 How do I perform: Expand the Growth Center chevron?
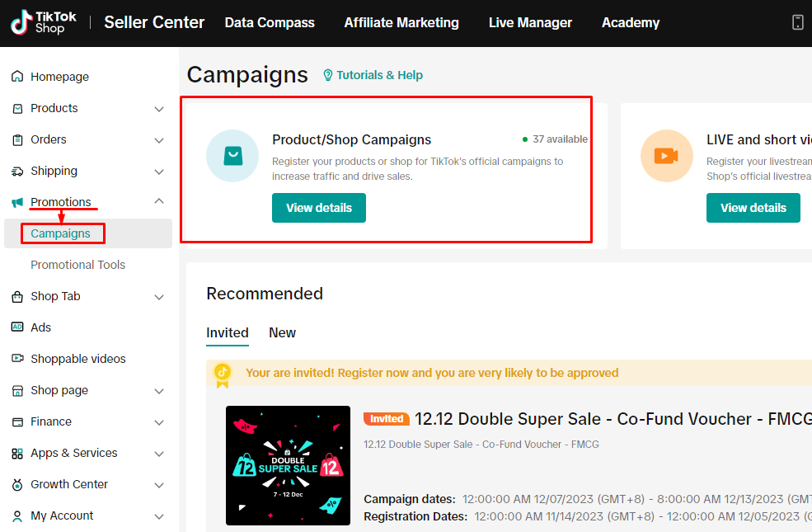pos(159,485)
